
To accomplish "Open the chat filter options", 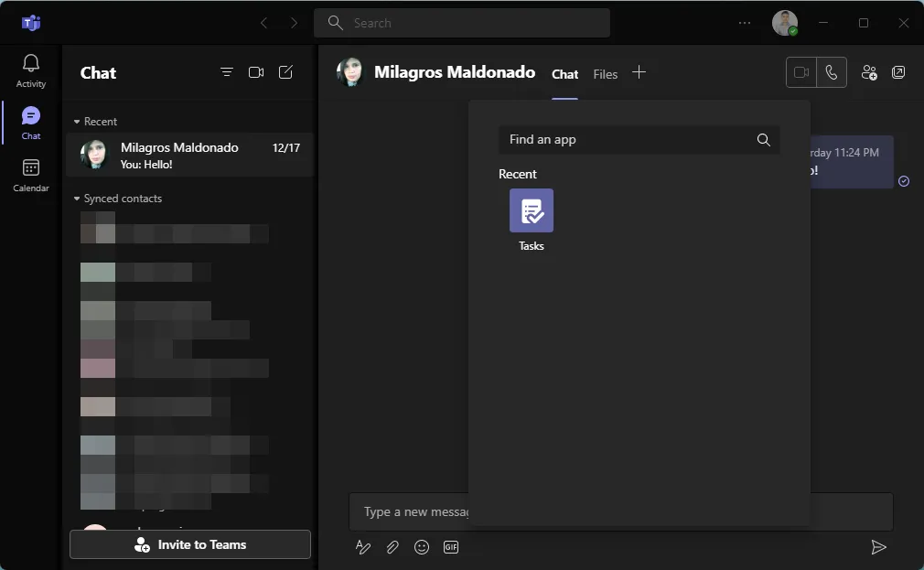I will coord(227,73).
